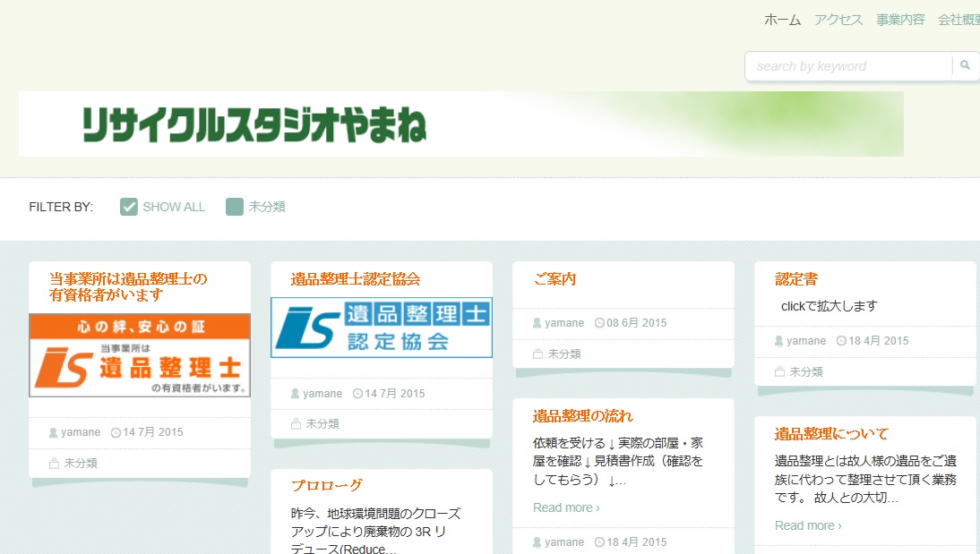Enable the 未分類 filter checkbox
The image size is (980, 554).
[x=235, y=207]
